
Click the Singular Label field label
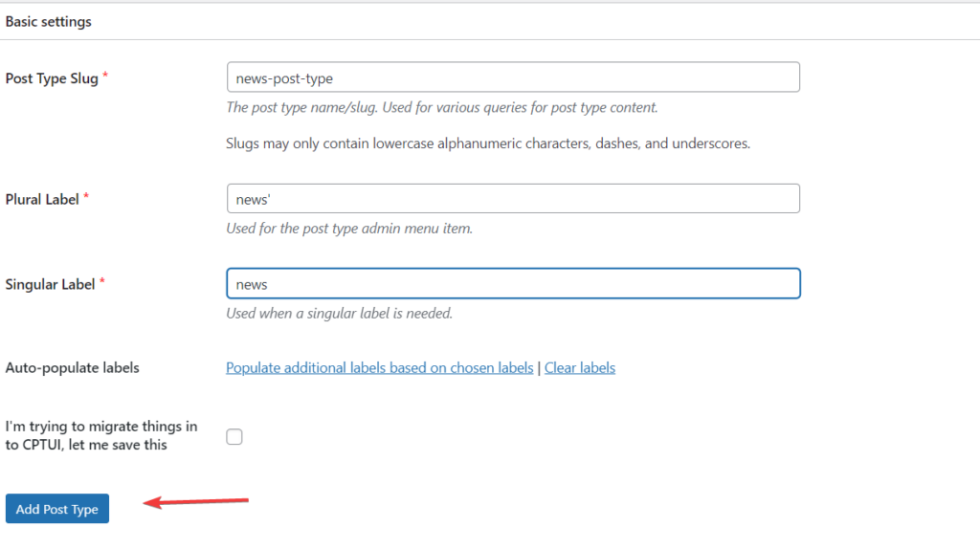pyautogui.click(x=50, y=284)
